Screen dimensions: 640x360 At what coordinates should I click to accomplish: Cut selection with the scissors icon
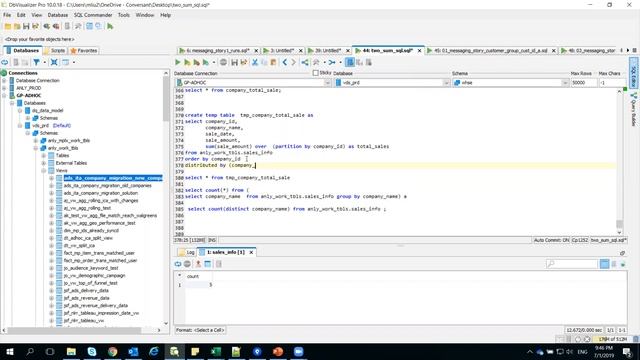tap(255, 62)
